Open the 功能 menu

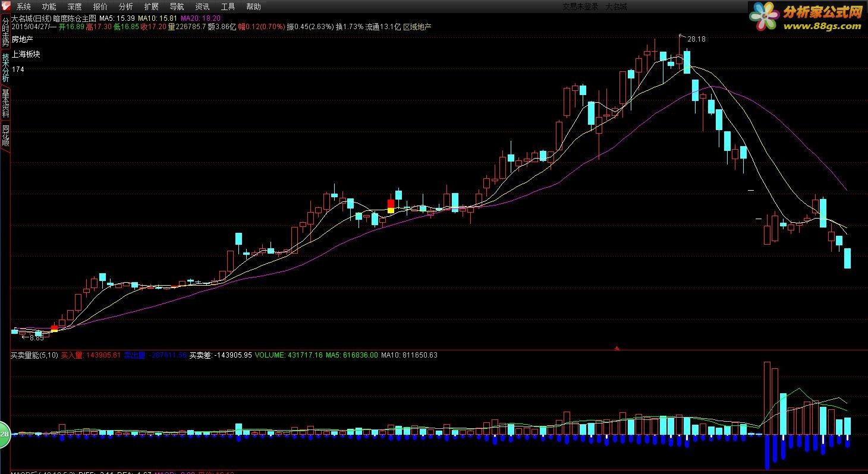[x=49, y=7]
